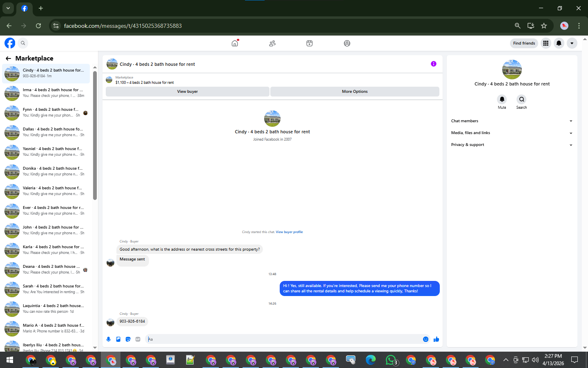Attach a file with the photo icon

pos(118,339)
